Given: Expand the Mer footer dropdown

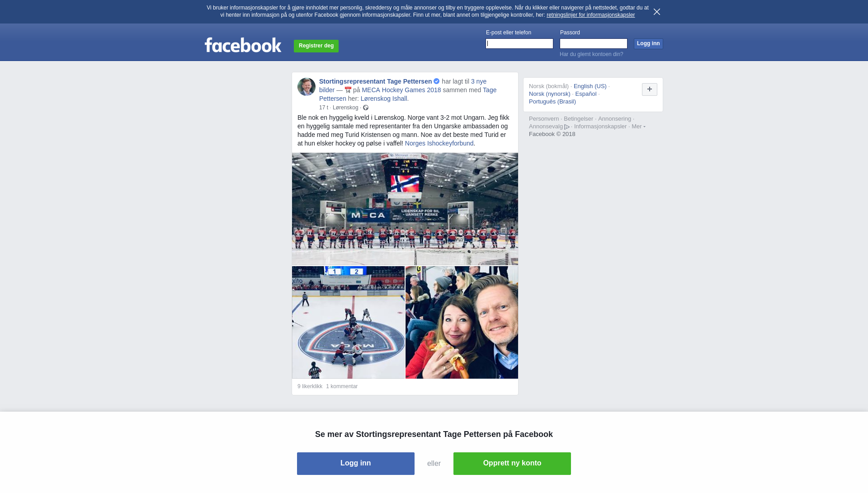Looking at the screenshot, I should coord(638,127).
